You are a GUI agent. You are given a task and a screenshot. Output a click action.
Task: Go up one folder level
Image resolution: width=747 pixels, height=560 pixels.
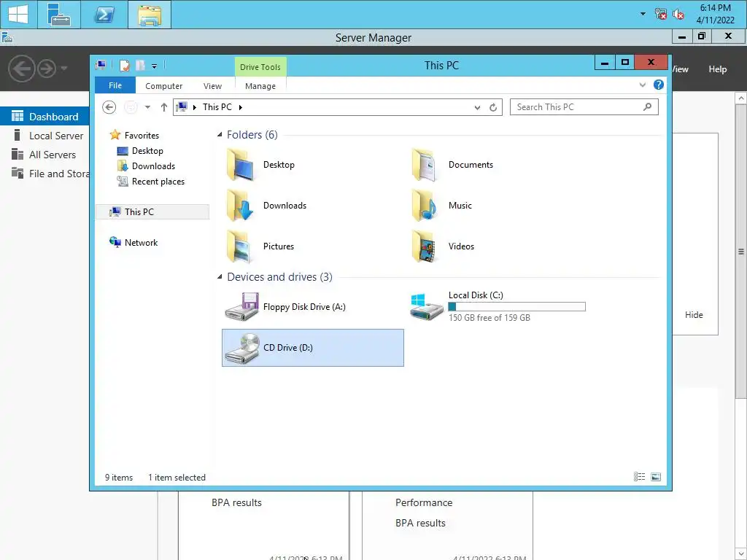click(164, 107)
